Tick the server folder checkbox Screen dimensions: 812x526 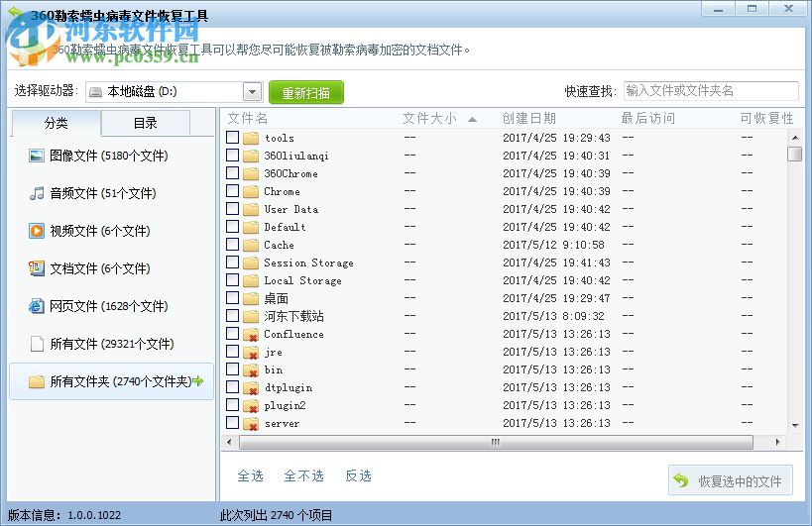tap(233, 423)
